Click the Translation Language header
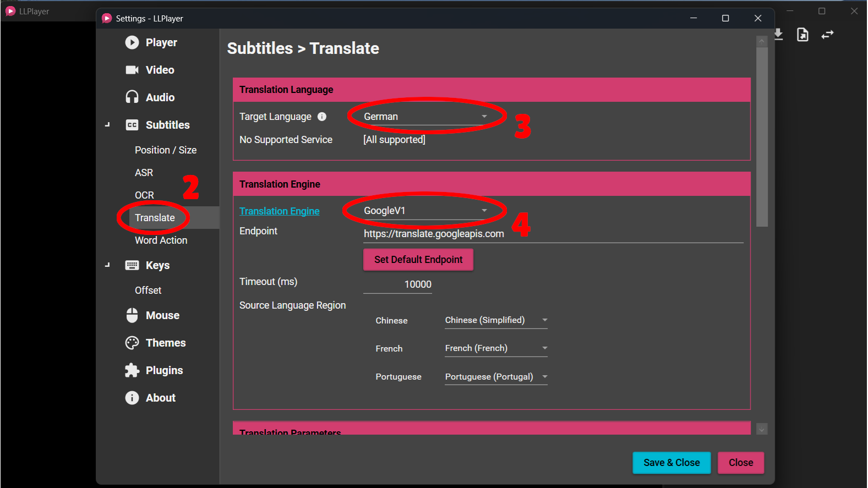Screen dimensions: 868x488 pyautogui.click(x=492, y=90)
